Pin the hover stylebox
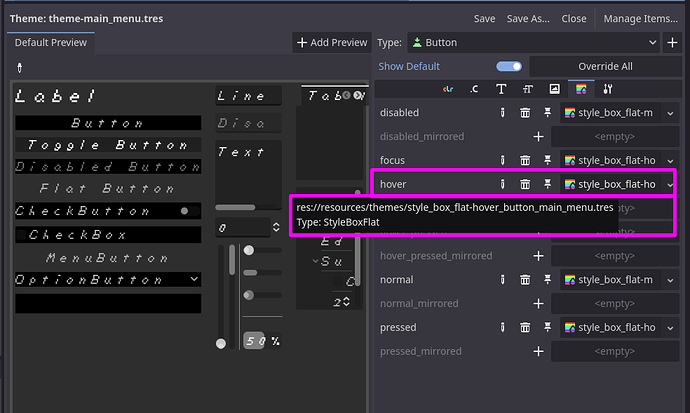This screenshot has width=690, height=413. (x=547, y=184)
